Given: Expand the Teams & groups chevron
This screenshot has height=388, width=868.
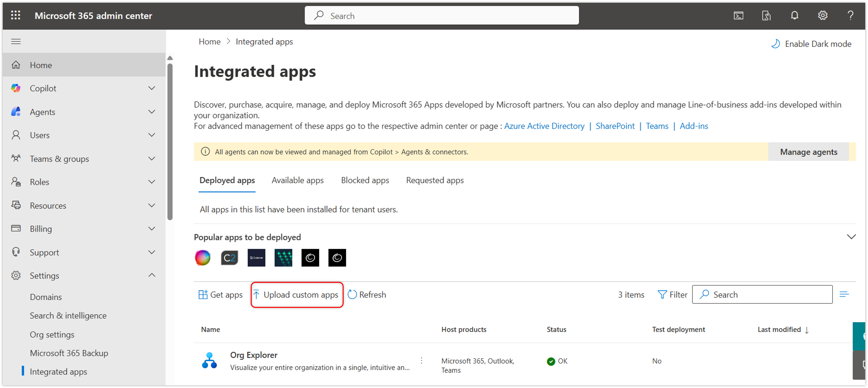Looking at the screenshot, I should click(x=152, y=158).
